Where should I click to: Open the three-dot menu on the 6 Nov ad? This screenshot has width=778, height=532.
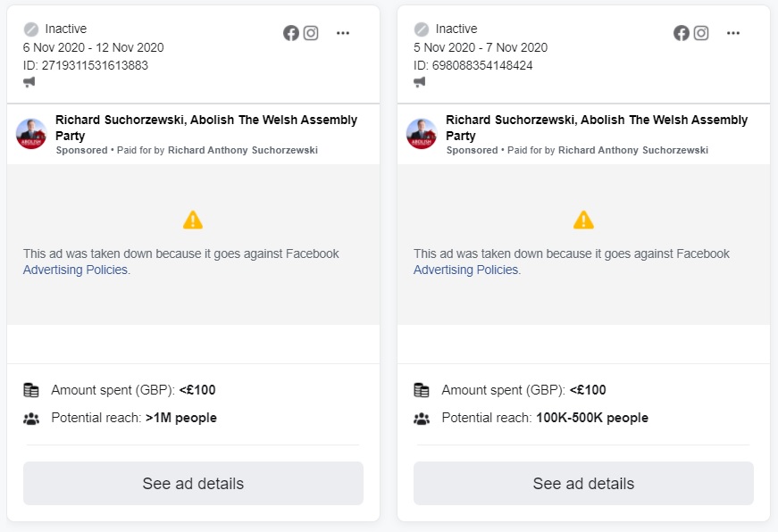coord(343,33)
